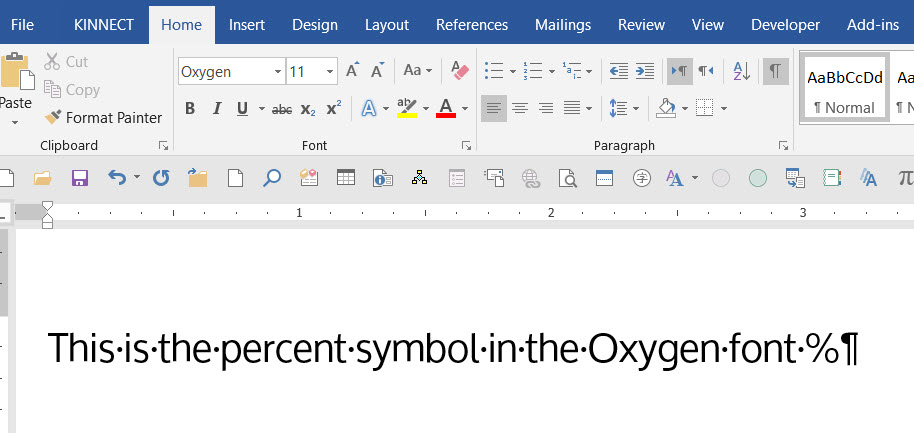Toggle Underline formatting

tap(242, 108)
